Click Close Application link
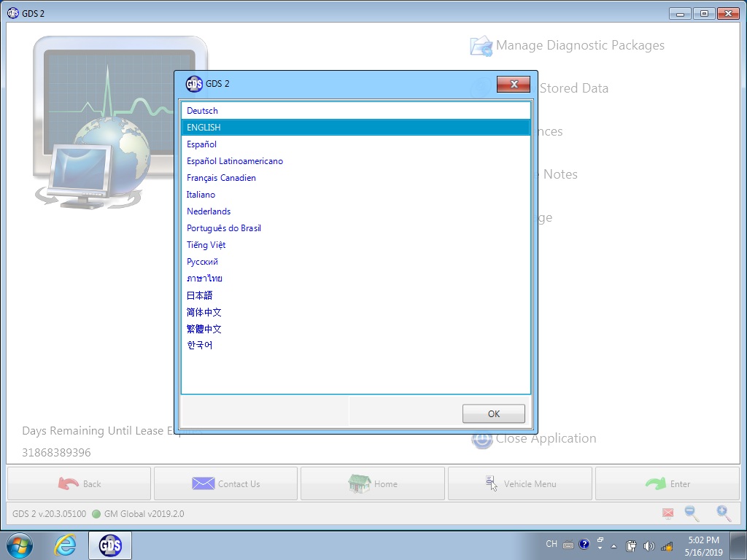Viewport: 747px width, 560px height. point(546,438)
